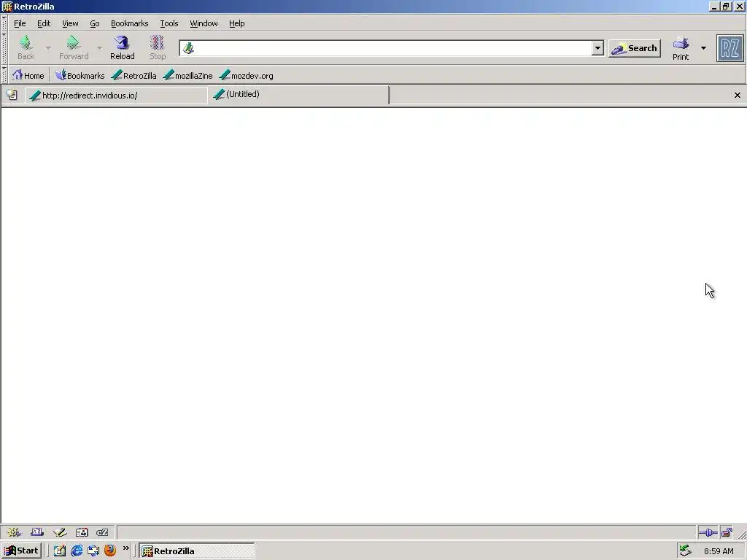Go to Home from the personal toolbar
The height and width of the screenshot is (560, 747).
[x=28, y=75]
